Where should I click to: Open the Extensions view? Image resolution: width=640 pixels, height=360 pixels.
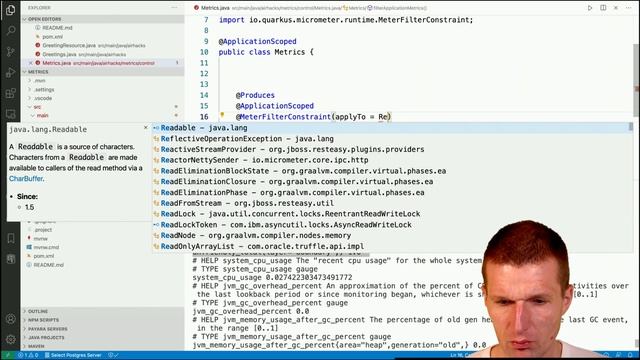(11, 93)
